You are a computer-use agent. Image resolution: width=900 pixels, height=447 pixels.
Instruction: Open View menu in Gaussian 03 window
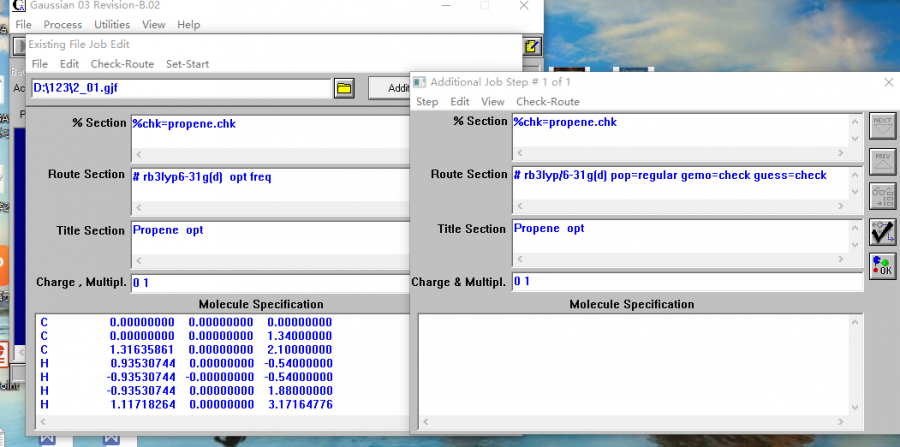pos(154,25)
